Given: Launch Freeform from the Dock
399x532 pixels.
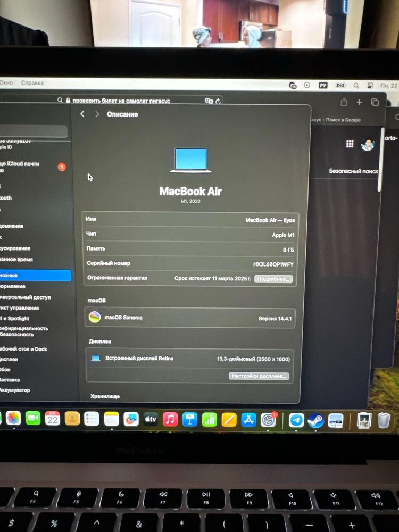Looking at the screenshot, I should pos(131,419).
